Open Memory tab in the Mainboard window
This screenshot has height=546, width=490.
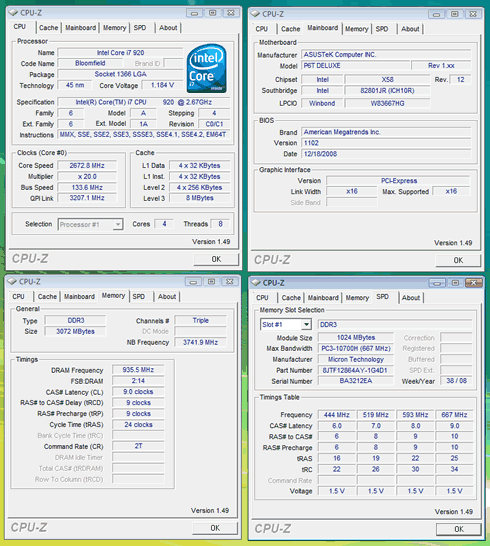coord(357,29)
